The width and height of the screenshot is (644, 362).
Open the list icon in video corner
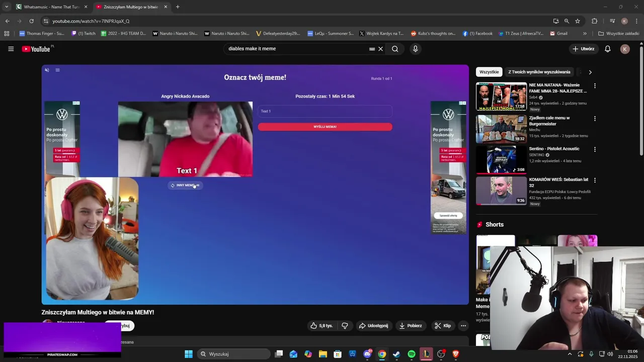[57, 70]
